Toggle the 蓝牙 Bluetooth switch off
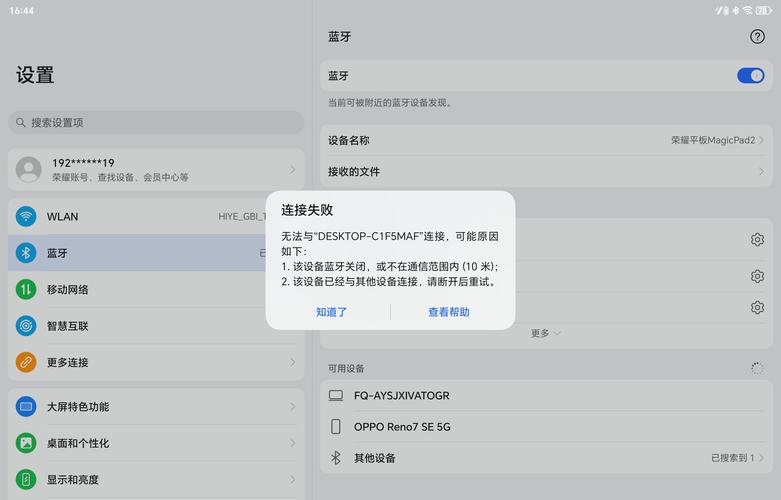This screenshot has height=500, width=781. click(750, 76)
